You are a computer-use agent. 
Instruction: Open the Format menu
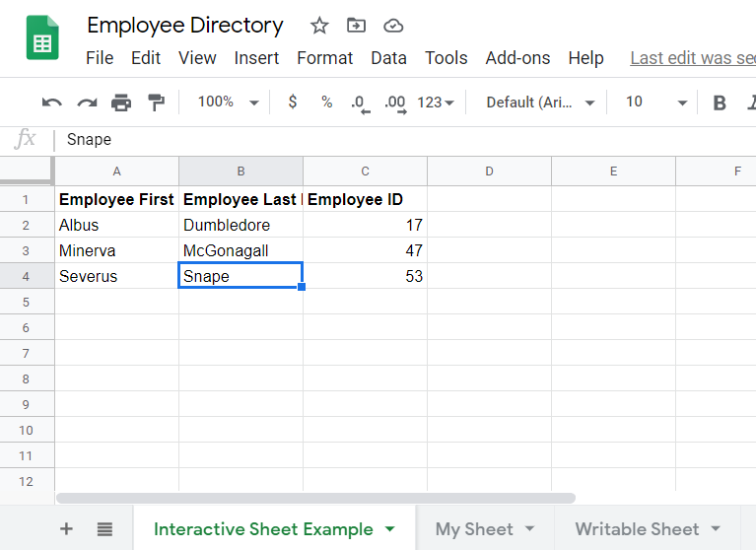point(324,58)
